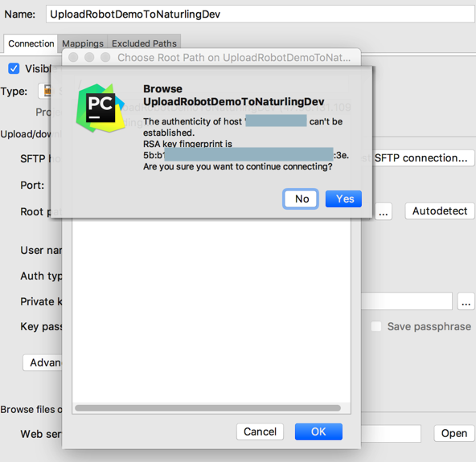Toggle the Visible checkbox
The height and width of the screenshot is (462, 476).
click(x=14, y=68)
